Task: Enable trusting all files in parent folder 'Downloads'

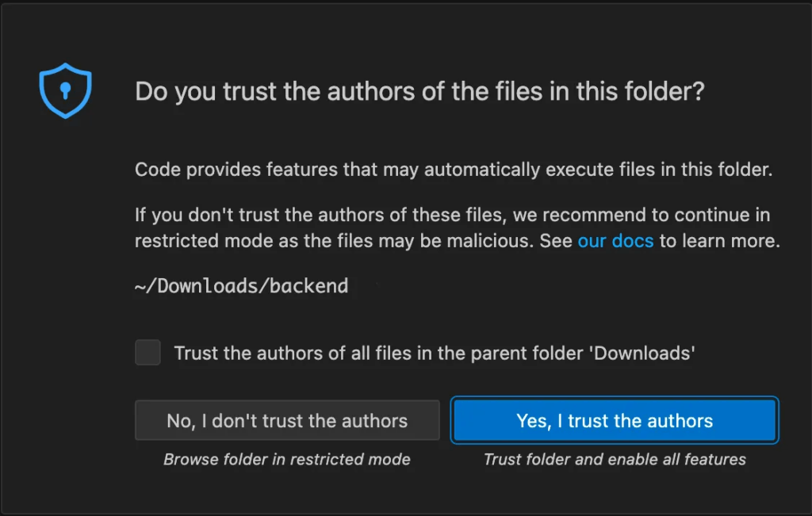Action: [x=147, y=353]
